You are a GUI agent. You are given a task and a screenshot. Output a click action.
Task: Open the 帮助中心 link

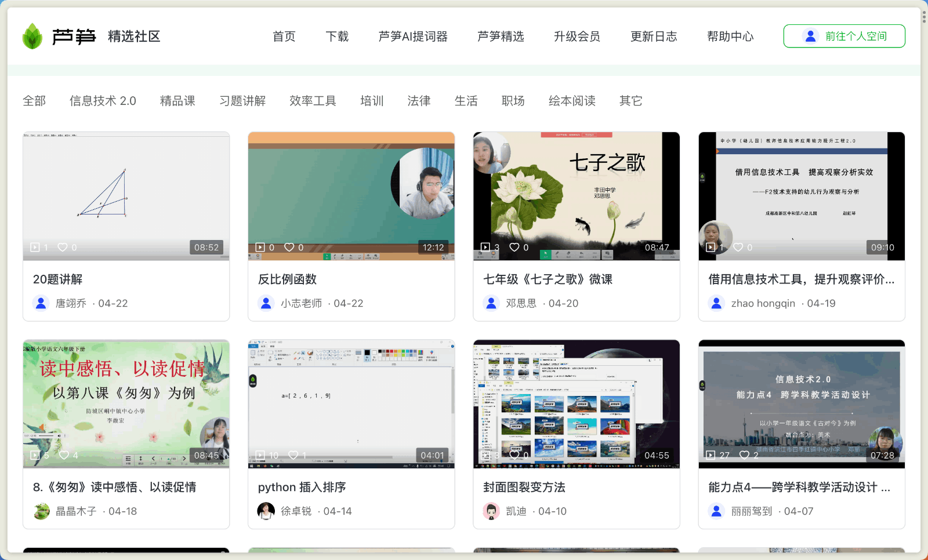[730, 37]
